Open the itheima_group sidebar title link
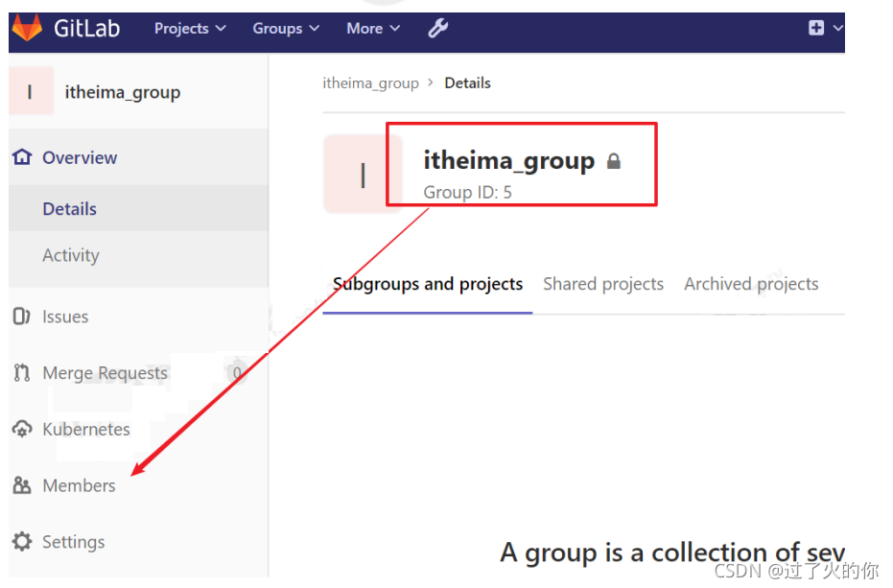 [123, 92]
